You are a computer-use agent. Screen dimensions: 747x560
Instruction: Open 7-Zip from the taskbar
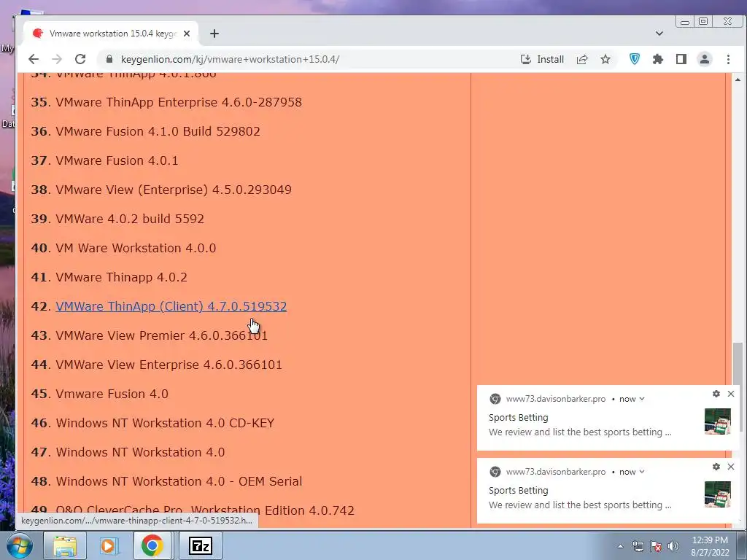pos(201,545)
